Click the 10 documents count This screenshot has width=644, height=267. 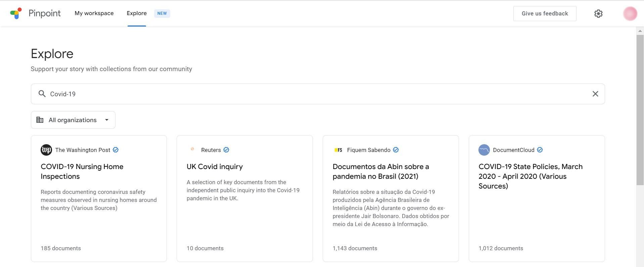pyautogui.click(x=205, y=248)
